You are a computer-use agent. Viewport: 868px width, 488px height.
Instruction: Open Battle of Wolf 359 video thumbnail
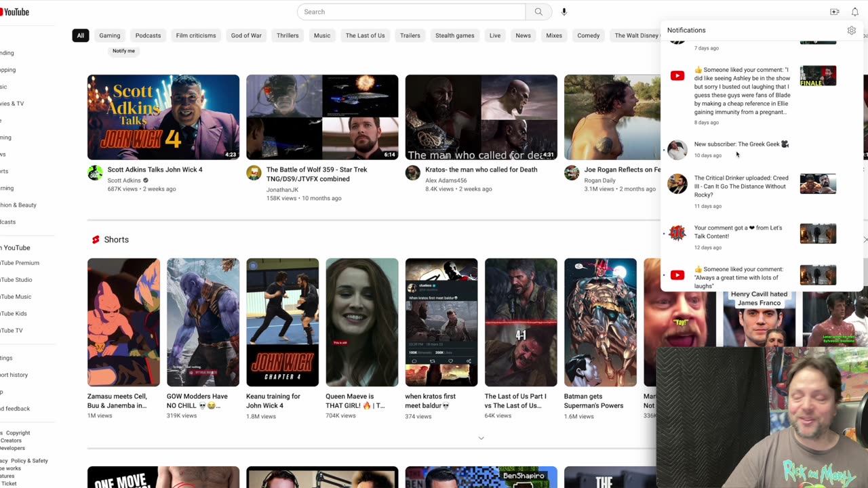322,117
